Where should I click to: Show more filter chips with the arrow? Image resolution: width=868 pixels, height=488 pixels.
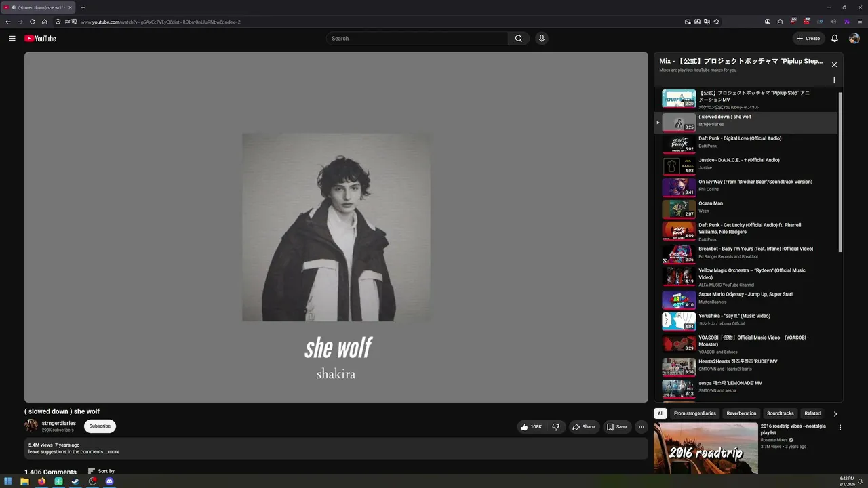835,413
